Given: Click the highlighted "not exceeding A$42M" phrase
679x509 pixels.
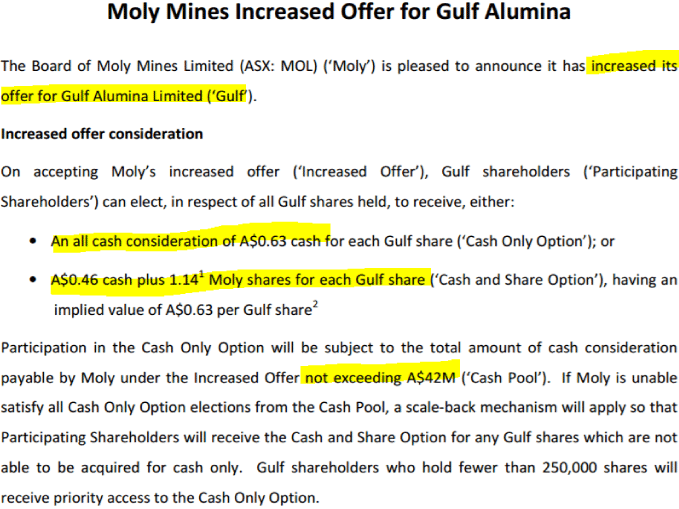Looking at the screenshot, I should [380, 379].
